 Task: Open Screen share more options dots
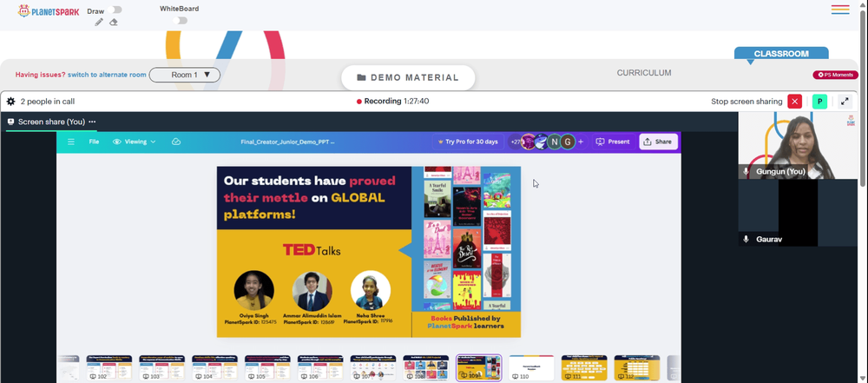tap(92, 122)
